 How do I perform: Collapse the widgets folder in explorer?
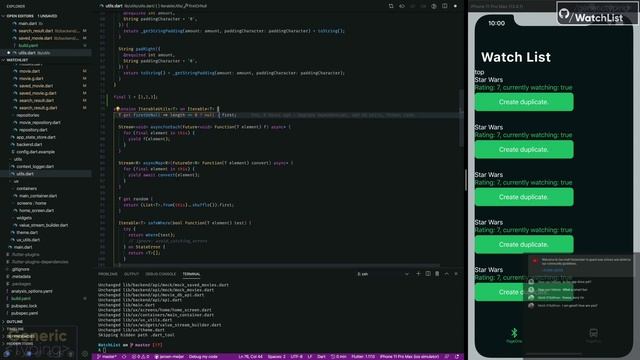pos(24,218)
